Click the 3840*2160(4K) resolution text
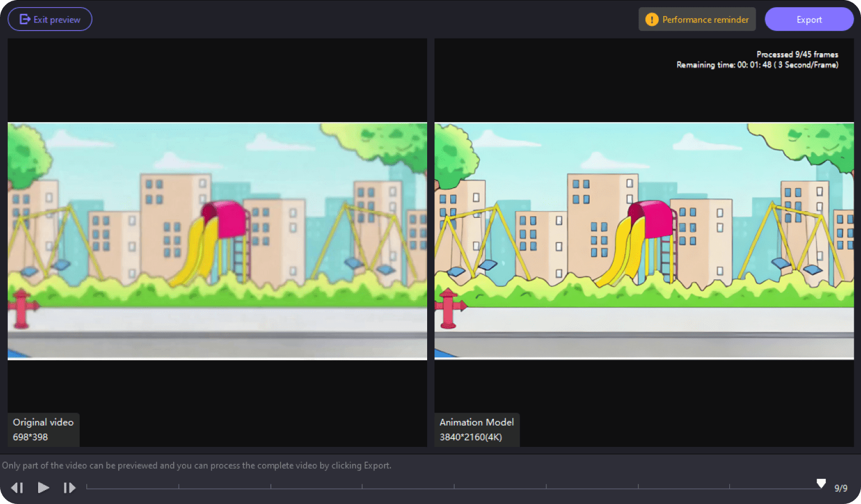Image resolution: width=861 pixels, height=504 pixels. click(470, 437)
